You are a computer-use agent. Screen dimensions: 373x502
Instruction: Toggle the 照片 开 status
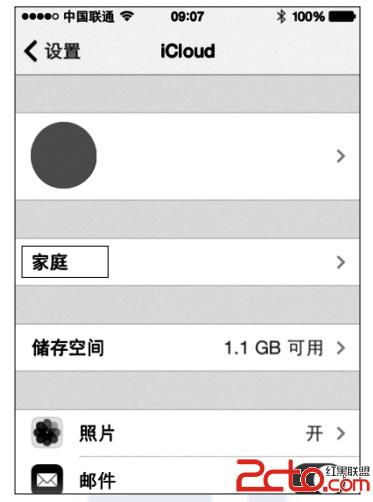(x=314, y=433)
